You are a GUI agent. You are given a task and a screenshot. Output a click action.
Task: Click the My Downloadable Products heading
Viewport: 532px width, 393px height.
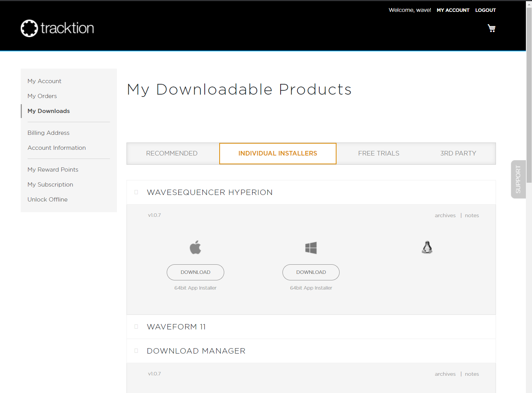point(239,90)
